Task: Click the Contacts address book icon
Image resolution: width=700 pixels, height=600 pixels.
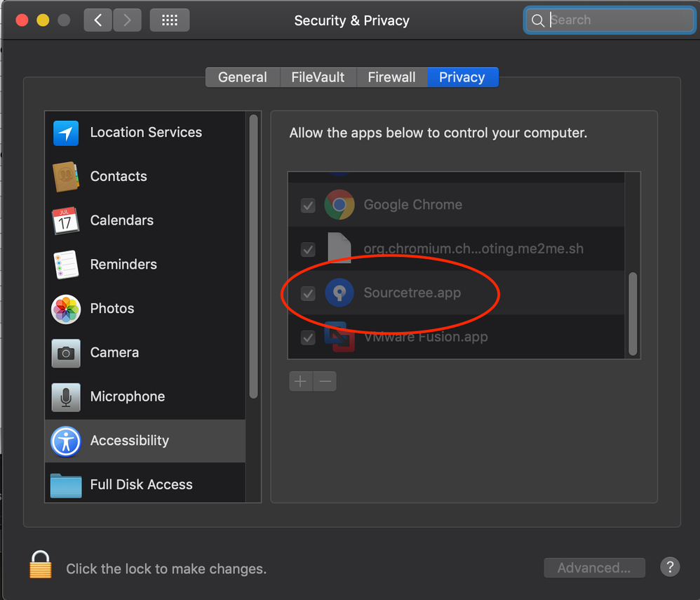Action: (66, 177)
